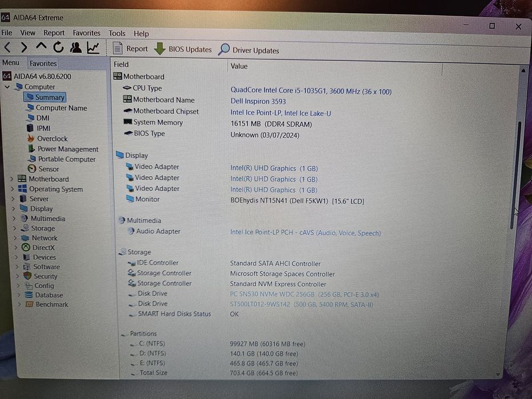
Task: Expand the Display tree node
Action: pyautogui.click(x=14, y=208)
